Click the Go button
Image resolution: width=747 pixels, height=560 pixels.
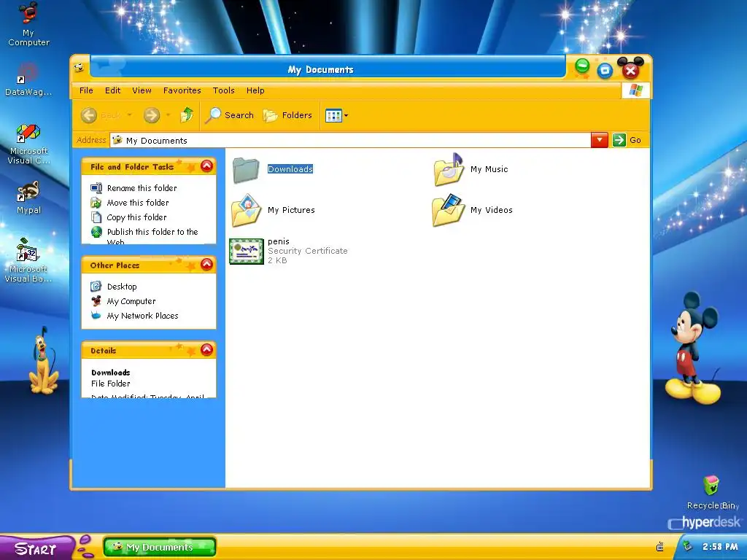[627, 140]
